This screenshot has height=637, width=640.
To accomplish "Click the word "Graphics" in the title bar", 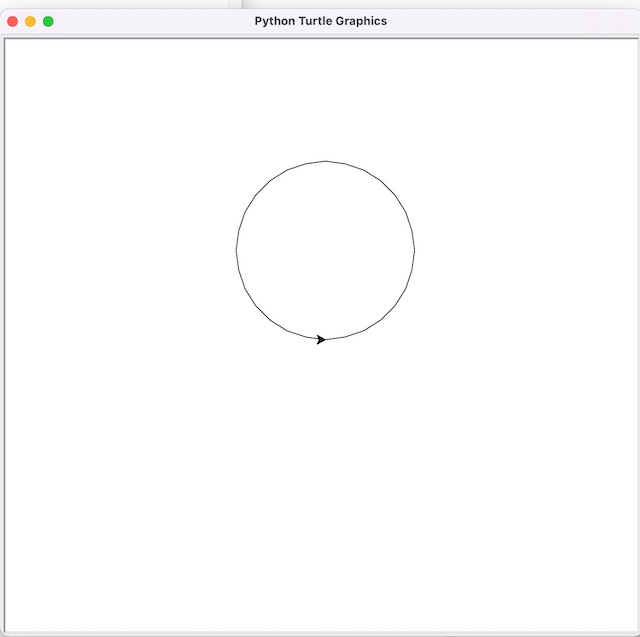I will click(363, 21).
